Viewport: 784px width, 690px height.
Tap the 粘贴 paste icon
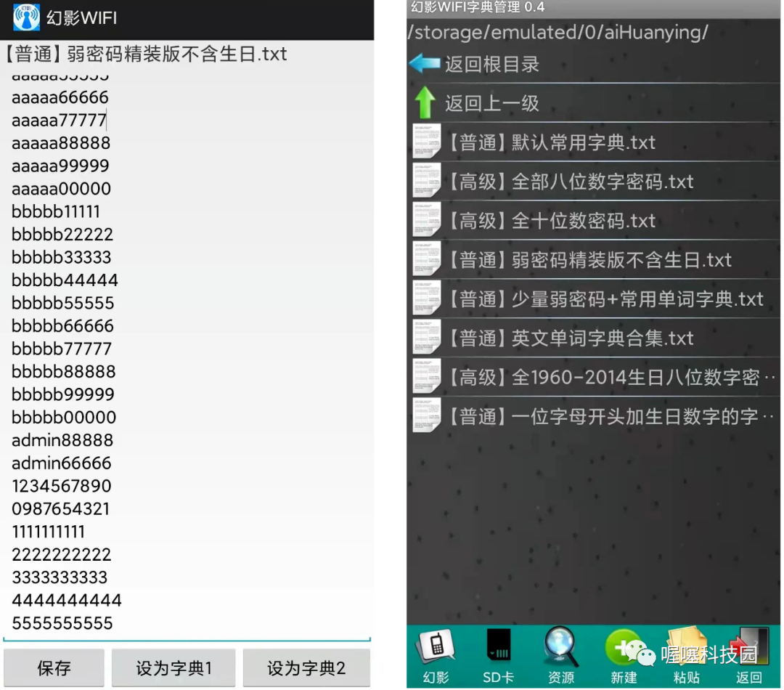pos(686,646)
